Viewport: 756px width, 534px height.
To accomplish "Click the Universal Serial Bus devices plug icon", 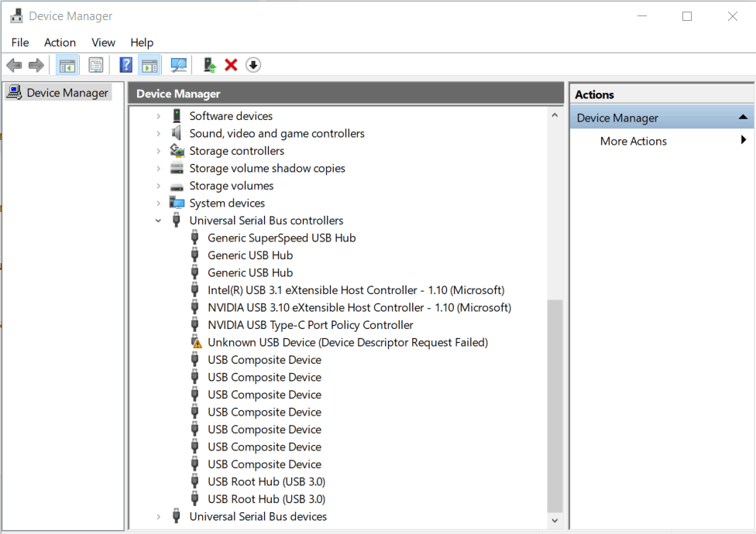I will (x=177, y=515).
